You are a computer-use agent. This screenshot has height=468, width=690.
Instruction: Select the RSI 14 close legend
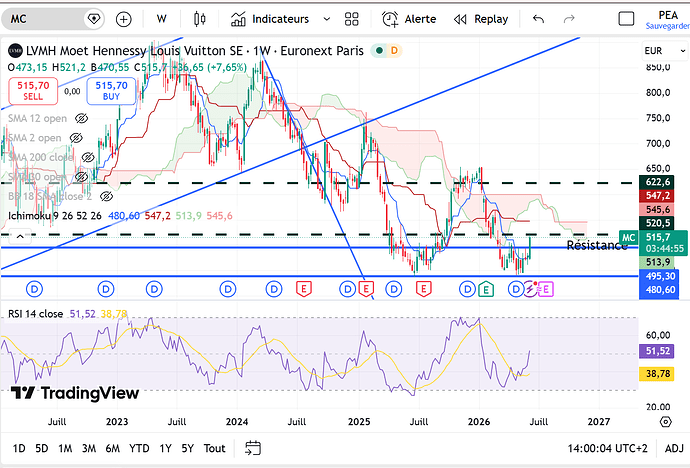pos(35,314)
